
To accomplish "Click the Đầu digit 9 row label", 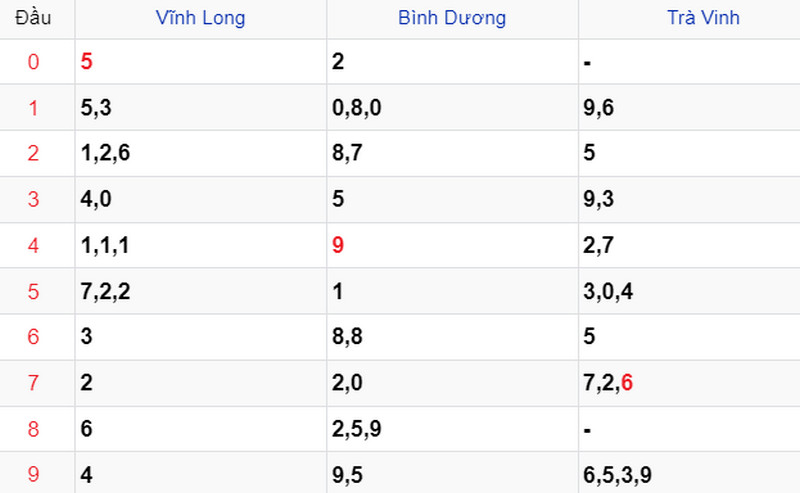I will pyautogui.click(x=33, y=475).
